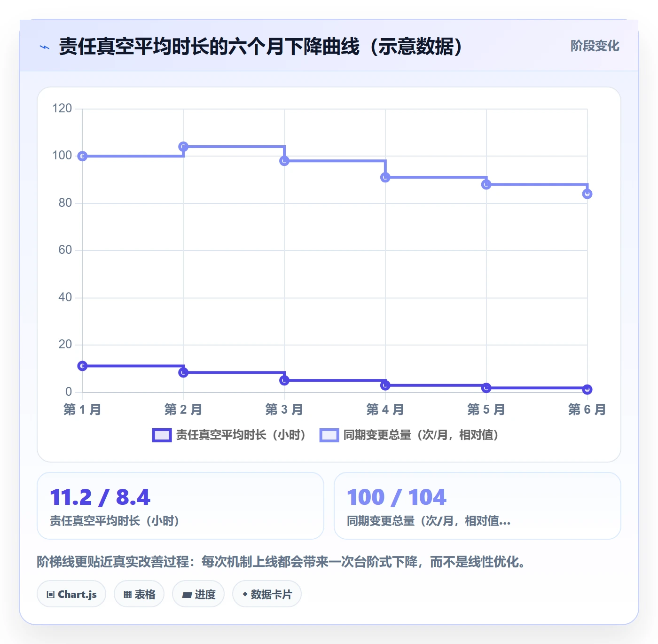Image resolution: width=658 pixels, height=644 pixels.
Task: Click 第 4 月 point on 同期变更总量 line
Action: 385,177
